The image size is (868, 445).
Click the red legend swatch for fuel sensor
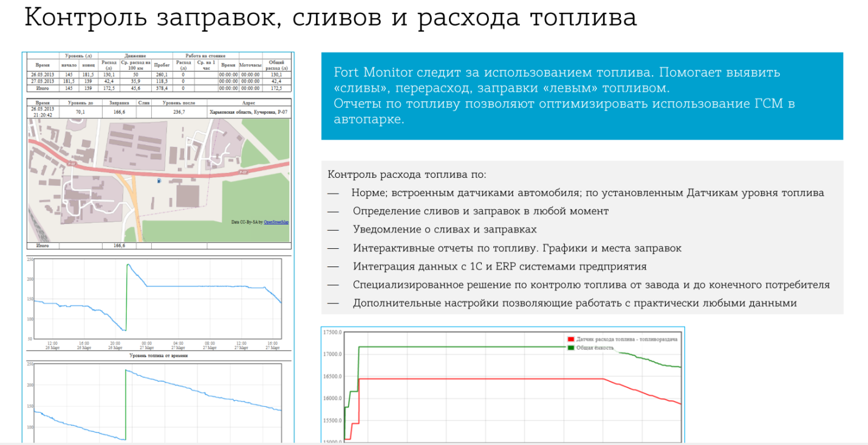pyautogui.click(x=570, y=340)
